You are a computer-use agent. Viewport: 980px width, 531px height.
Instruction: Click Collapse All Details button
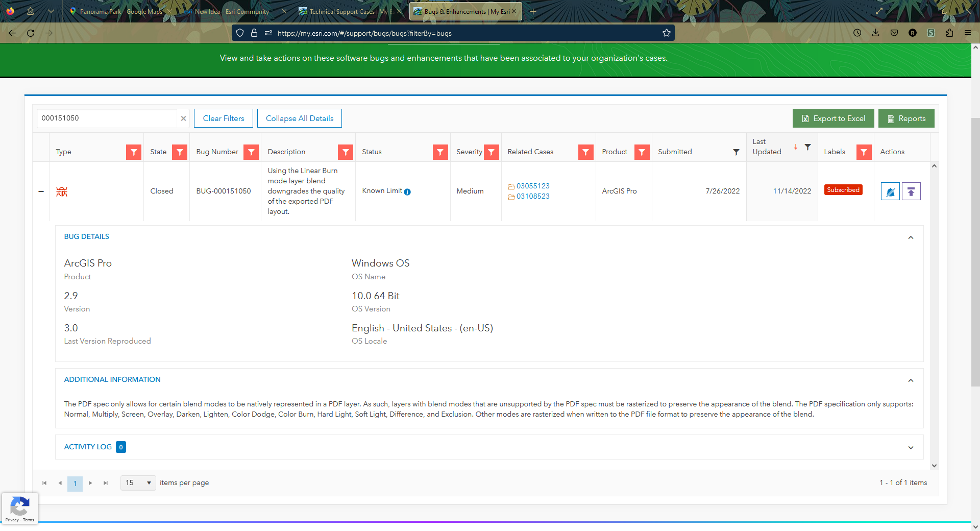point(300,118)
